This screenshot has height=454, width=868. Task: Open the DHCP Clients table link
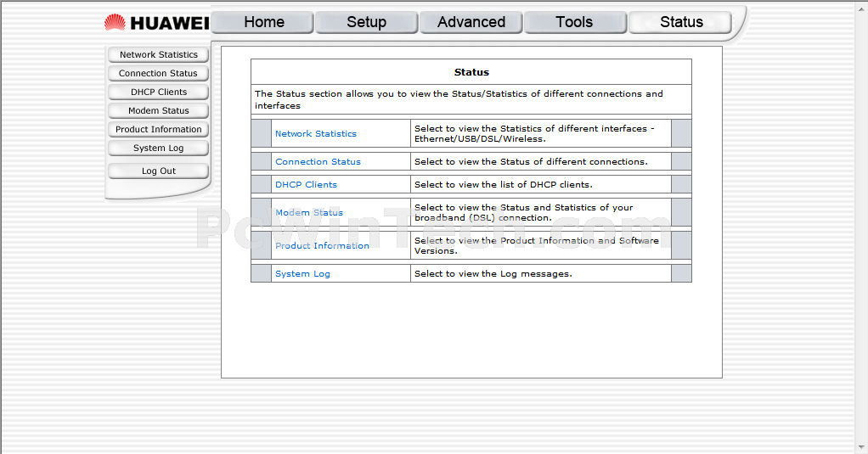coord(306,185)
